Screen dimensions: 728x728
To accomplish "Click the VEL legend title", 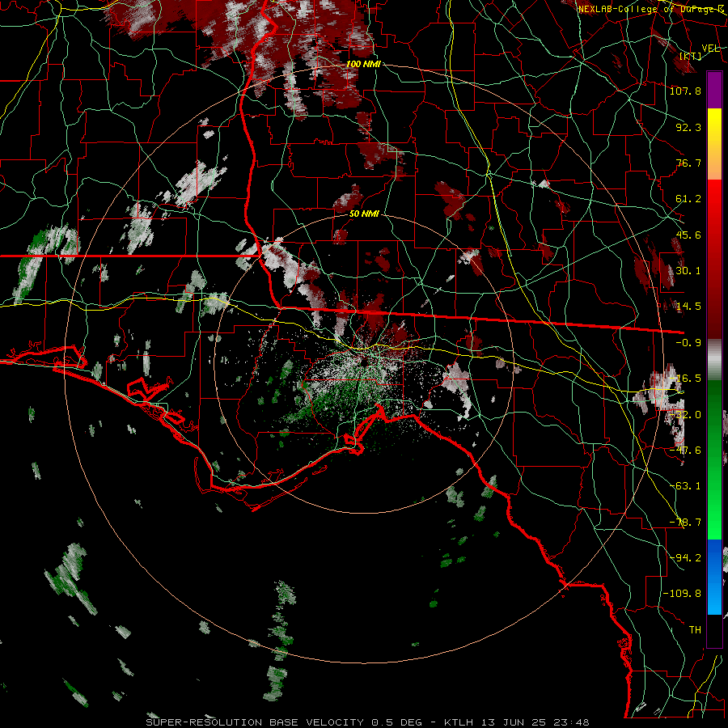I will (710, 48).
